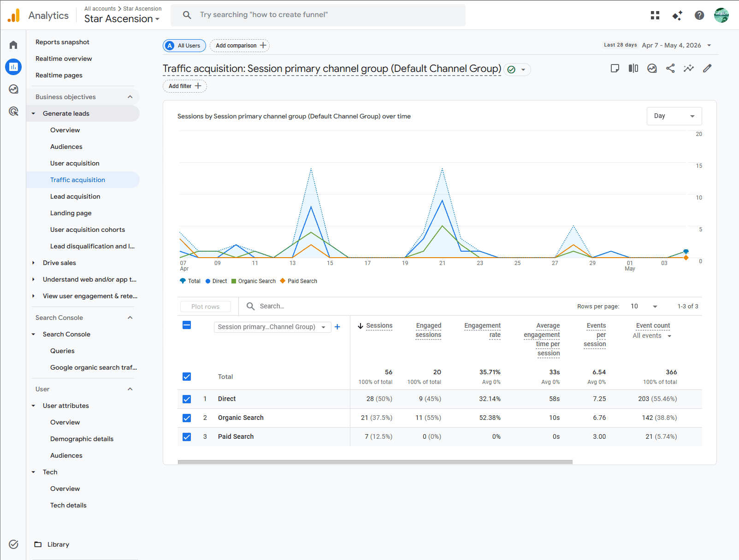
Task: Click the All Users segment chip
Action: [184, 46]
